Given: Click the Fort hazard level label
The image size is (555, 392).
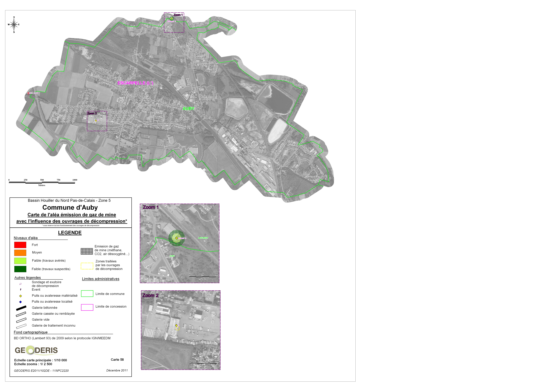Looking at the screenshot, I should tap(35, 245).
